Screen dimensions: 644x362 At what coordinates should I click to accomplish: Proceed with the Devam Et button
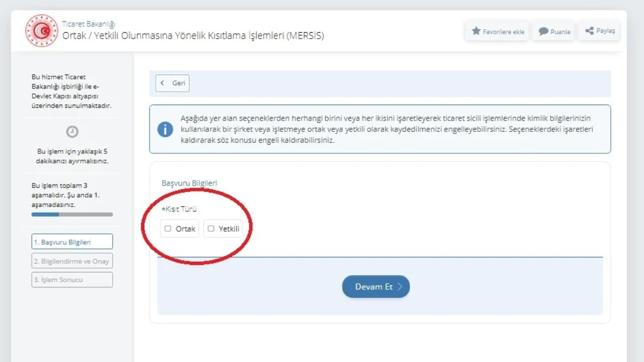(376, 286)
